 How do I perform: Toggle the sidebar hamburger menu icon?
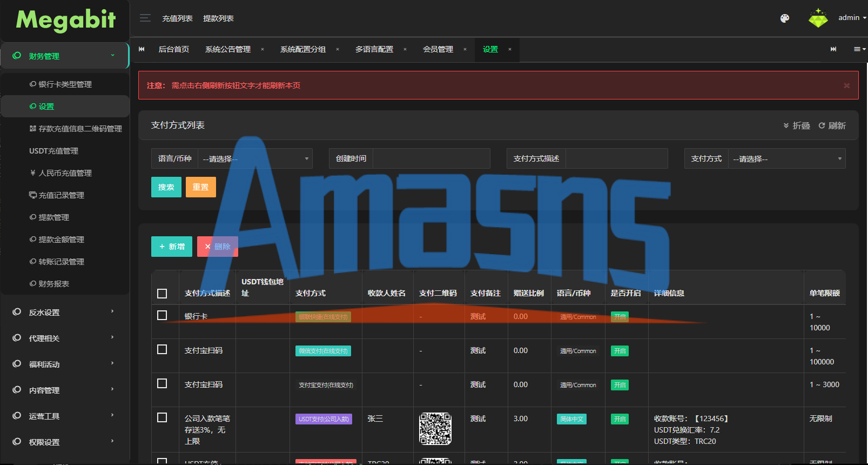(x=145, y=18)
